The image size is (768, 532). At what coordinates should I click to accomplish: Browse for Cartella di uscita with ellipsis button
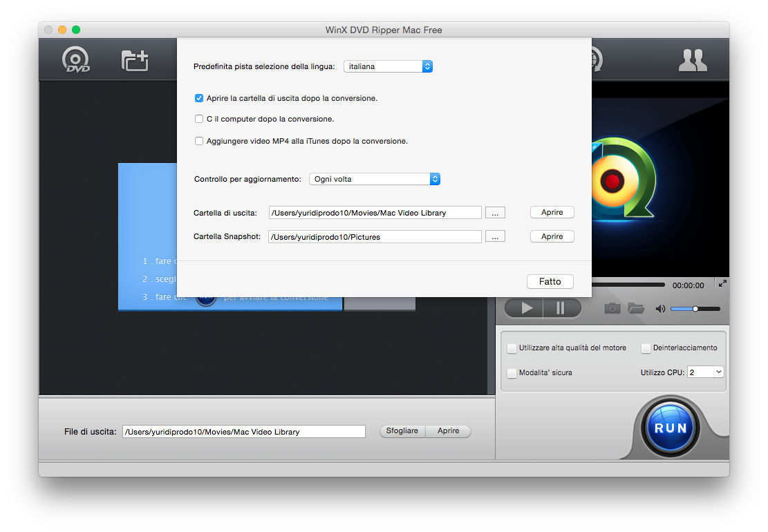click(495, 213)
